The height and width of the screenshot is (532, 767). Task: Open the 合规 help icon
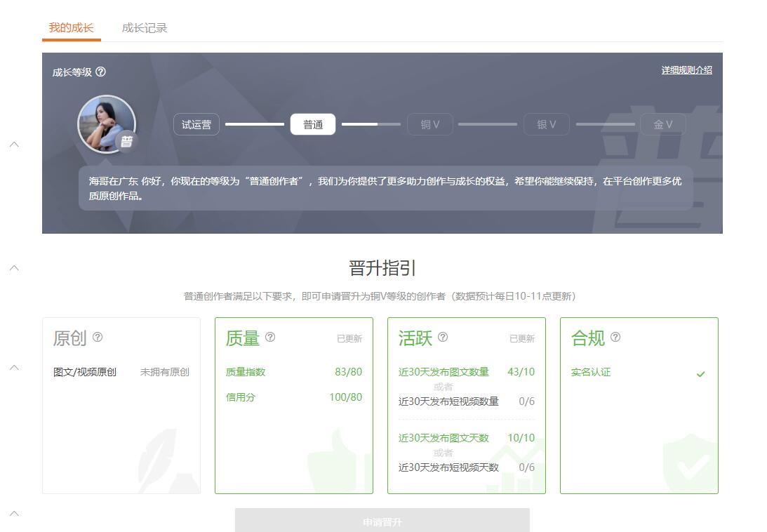coord(616,338)
